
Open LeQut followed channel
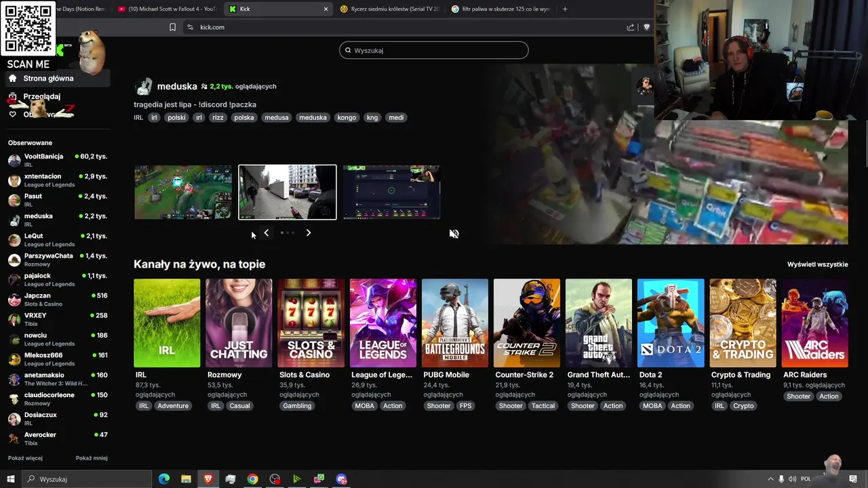(58, 240)
